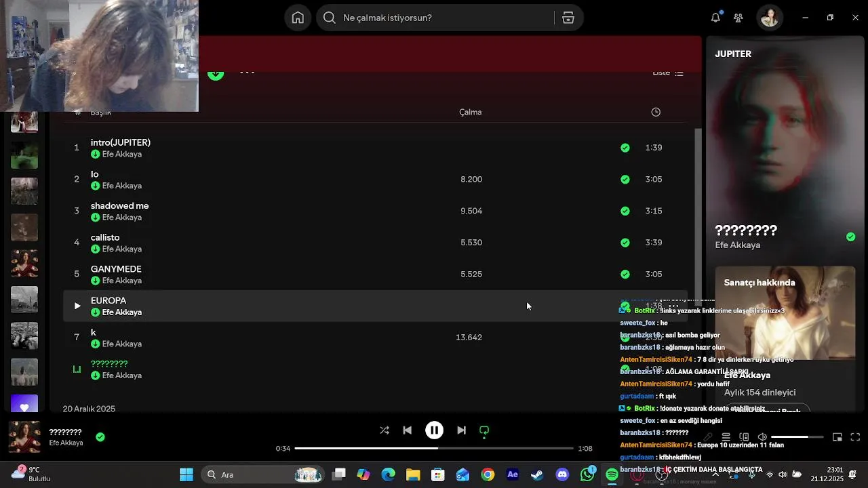Select the GANYMEDE track

tap(116, 269)
